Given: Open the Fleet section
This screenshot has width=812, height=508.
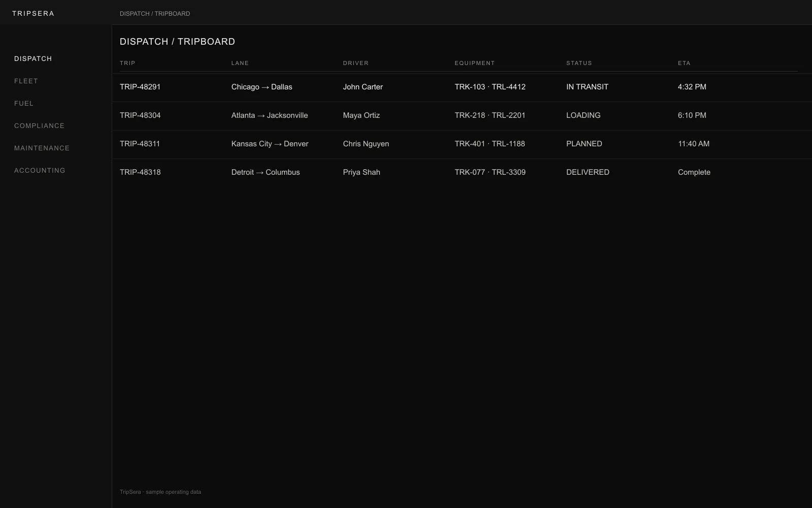Looking at the screenshot, I should click(26, 81).
